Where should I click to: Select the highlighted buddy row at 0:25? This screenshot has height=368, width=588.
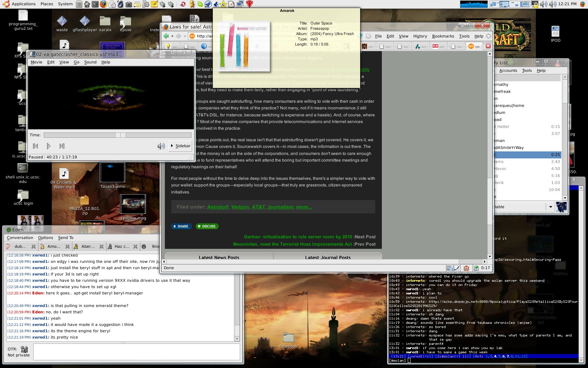tap(527, 155)
